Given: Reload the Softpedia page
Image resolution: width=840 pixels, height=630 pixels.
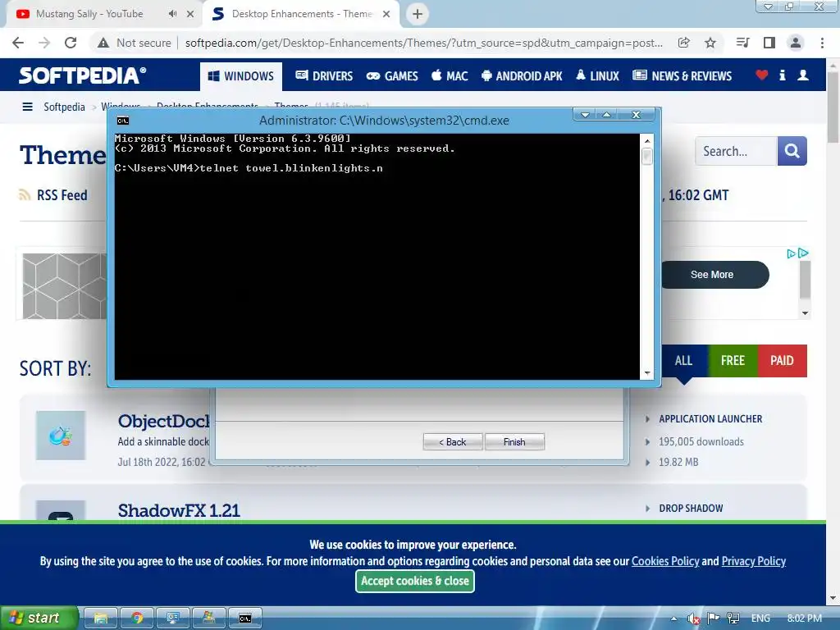Looking at the screenshot, I should coord(71,43).
